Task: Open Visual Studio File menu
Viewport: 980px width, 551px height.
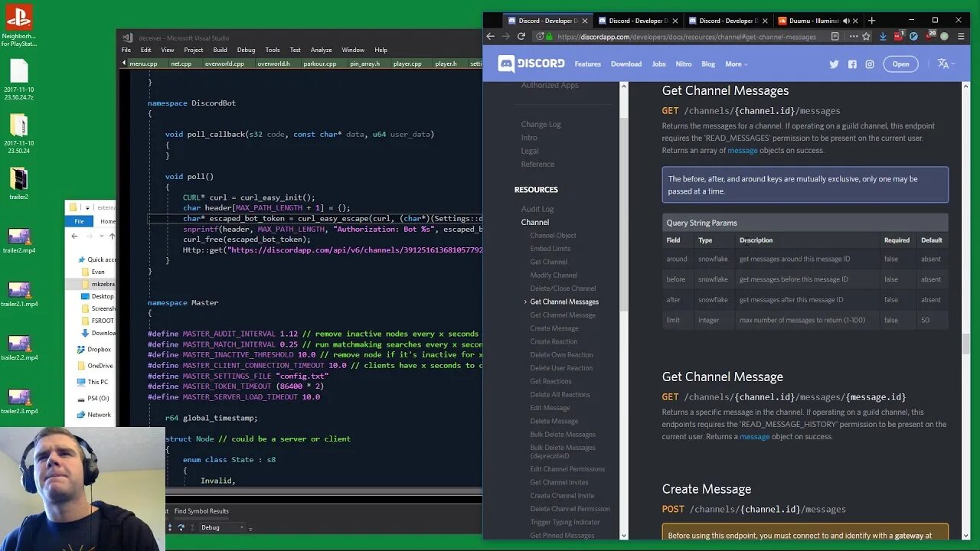Action: click(x=126, y=50)
